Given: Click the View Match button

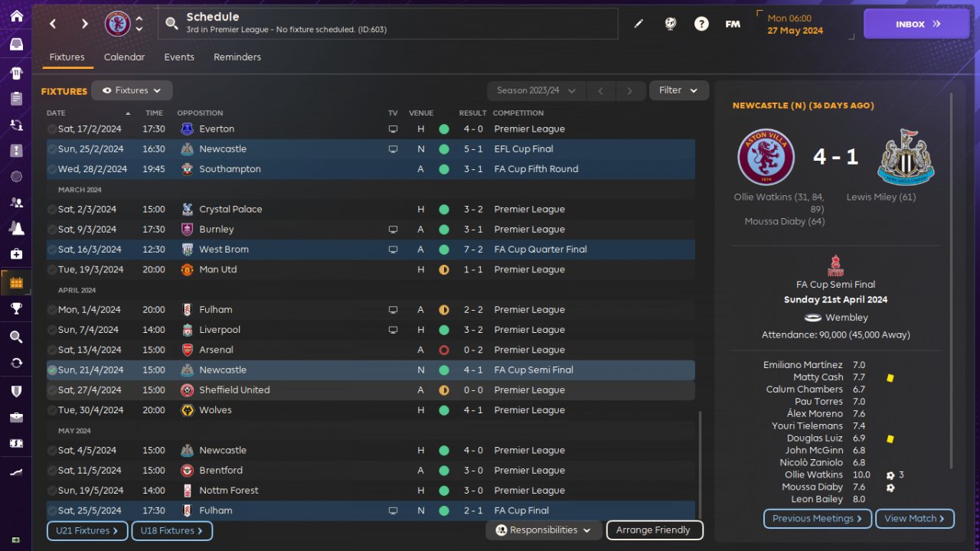Looking at the screenshot, I should point(915,519).
